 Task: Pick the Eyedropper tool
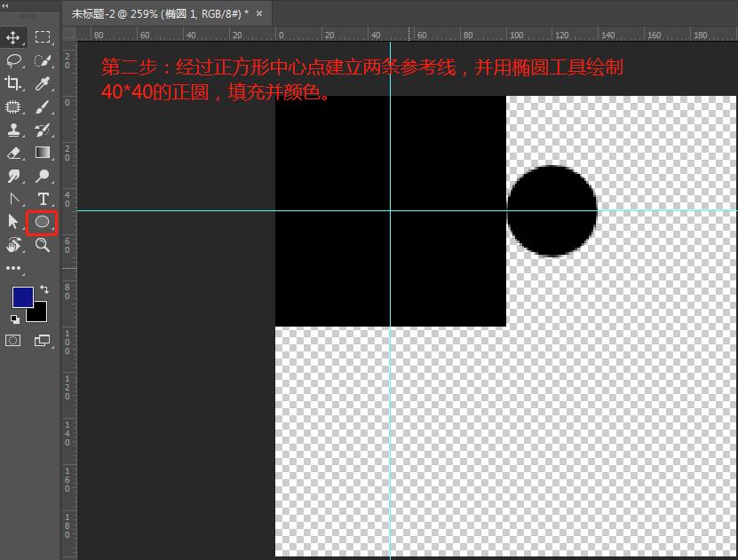tap(42, 83)
